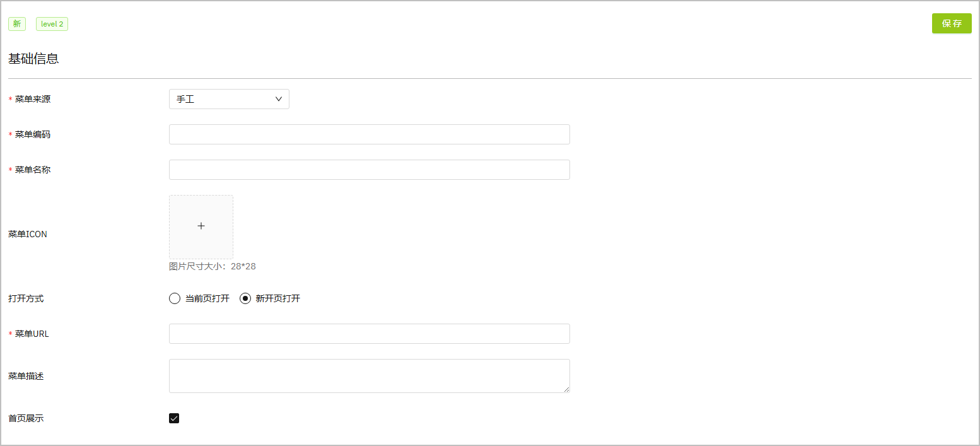Uncheck the 首页展示 checkbox
Viewport: 980px width, 446px height.
pos(174,418)
